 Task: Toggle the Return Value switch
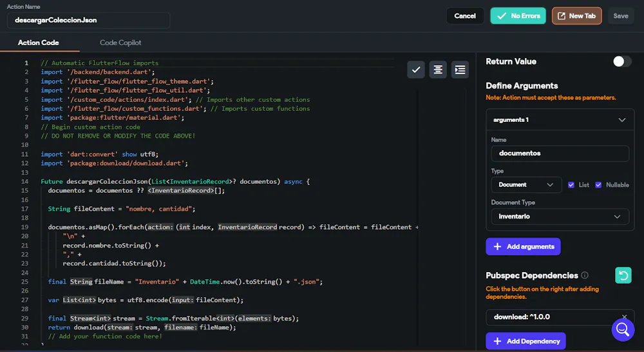(622, 61)
